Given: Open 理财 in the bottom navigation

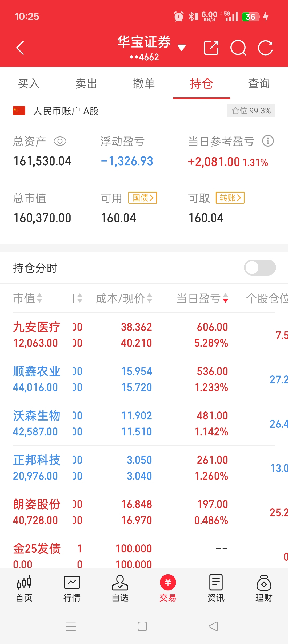Looking at the screenshot, I should pyautogui.click(x=264, y=588).
